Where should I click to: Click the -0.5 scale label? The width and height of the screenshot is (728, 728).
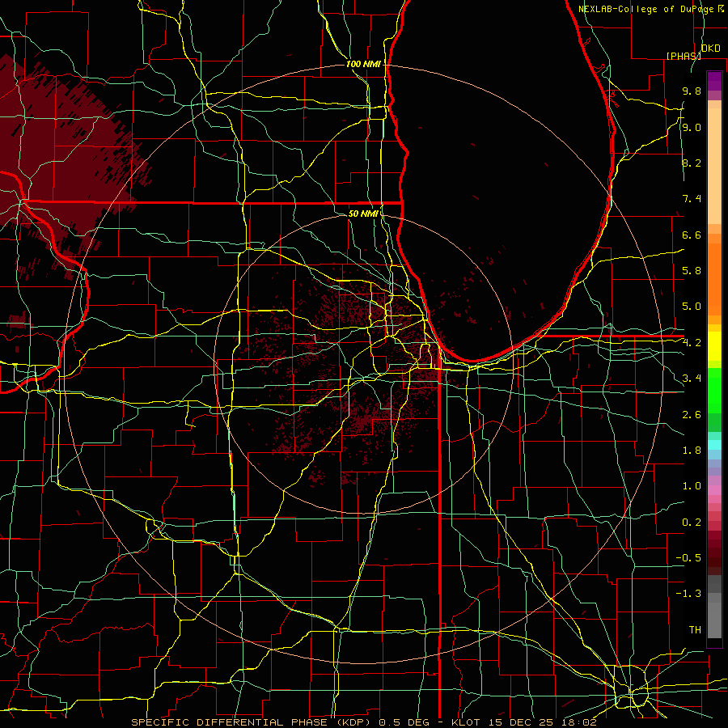point(688,558)
